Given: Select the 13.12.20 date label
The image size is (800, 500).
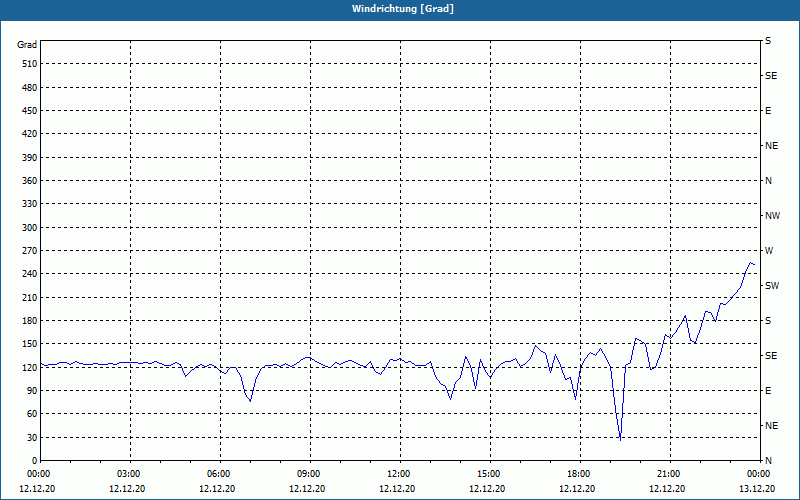Looking at the screenshot, I should tap(757, 488).
